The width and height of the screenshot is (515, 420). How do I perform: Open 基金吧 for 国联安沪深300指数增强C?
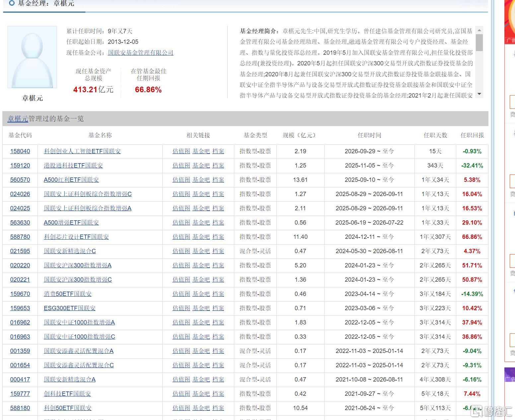pos(201,280)
